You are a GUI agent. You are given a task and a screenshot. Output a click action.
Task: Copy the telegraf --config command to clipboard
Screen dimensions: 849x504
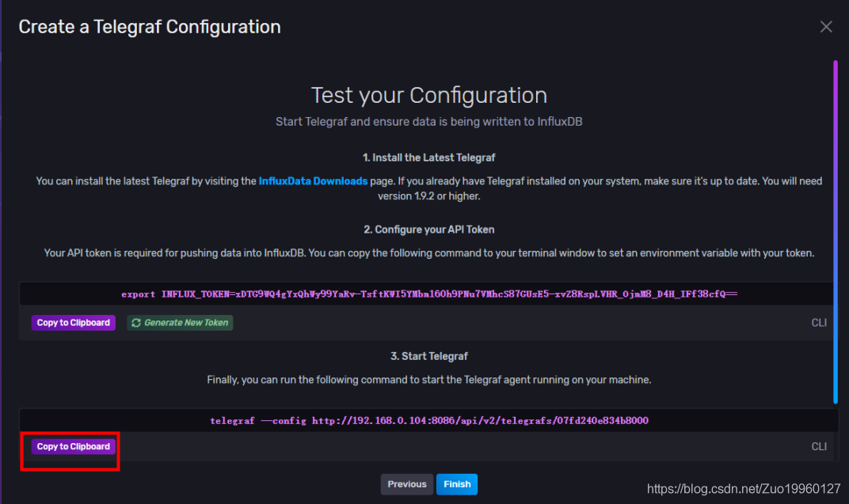point(73,447)
